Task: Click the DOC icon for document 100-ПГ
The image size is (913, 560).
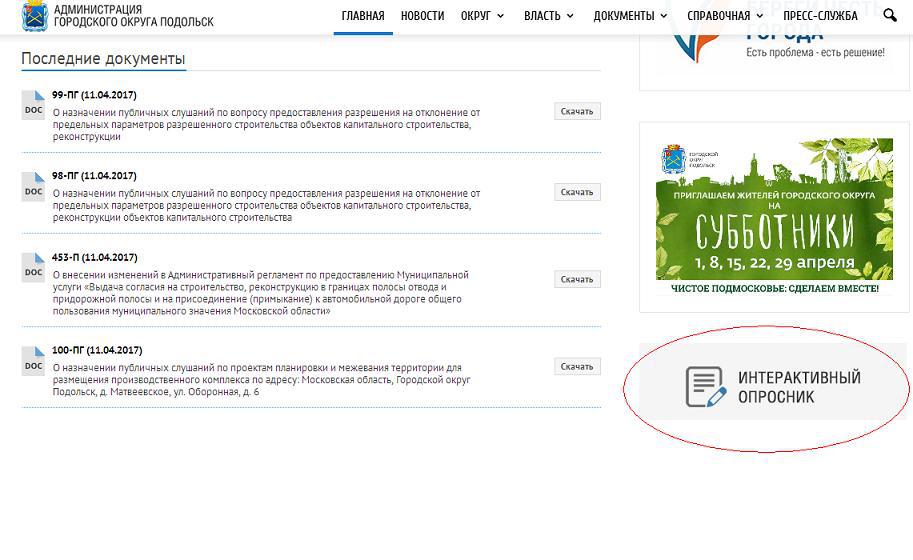Action: 33,361
